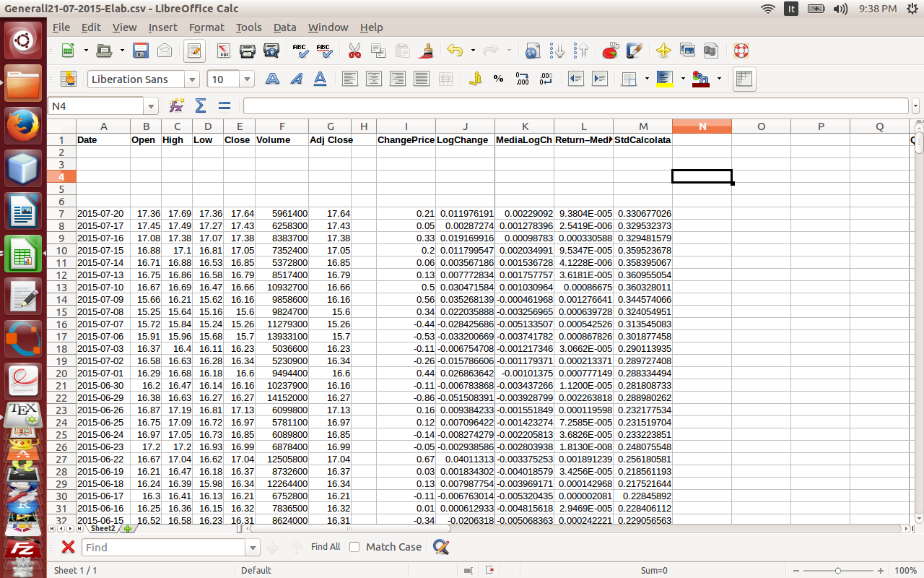Expand the formula bar arrow
Viewport: 924px width, 578px height.
click(916, 106)
